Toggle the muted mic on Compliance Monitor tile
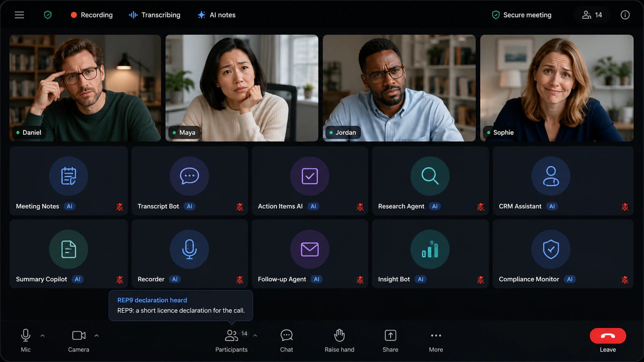The image size is (644, 362). (625, 280)
